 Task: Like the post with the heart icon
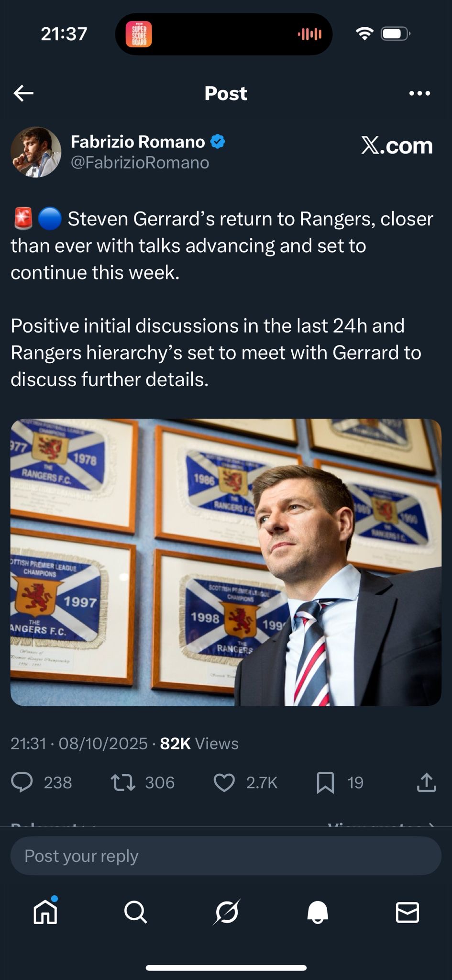pos(224,782)
